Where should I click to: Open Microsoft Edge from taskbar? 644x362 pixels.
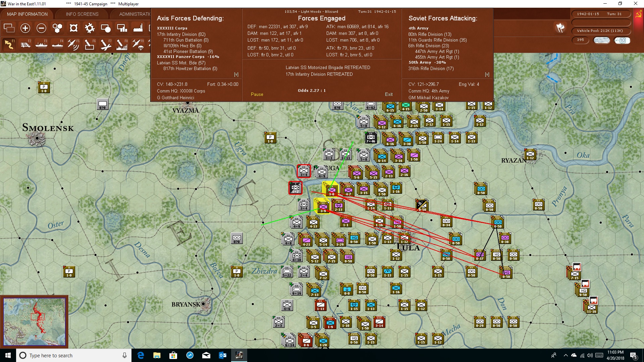click(141, 355)
